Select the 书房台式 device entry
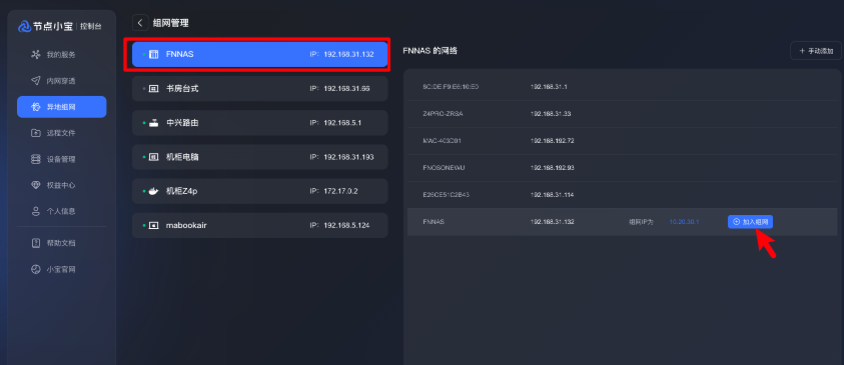The width and height of the screenshot is (844, 365). pos(259,88)
